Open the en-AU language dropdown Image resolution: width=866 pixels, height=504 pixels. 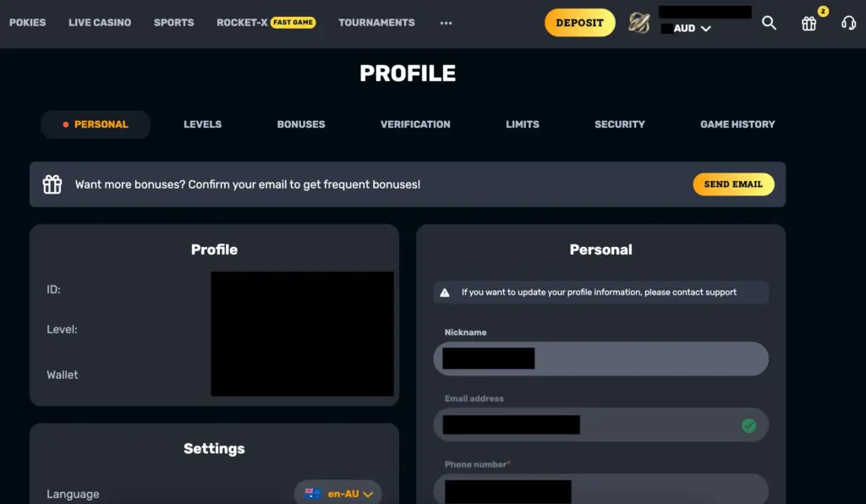pos(338,493)
